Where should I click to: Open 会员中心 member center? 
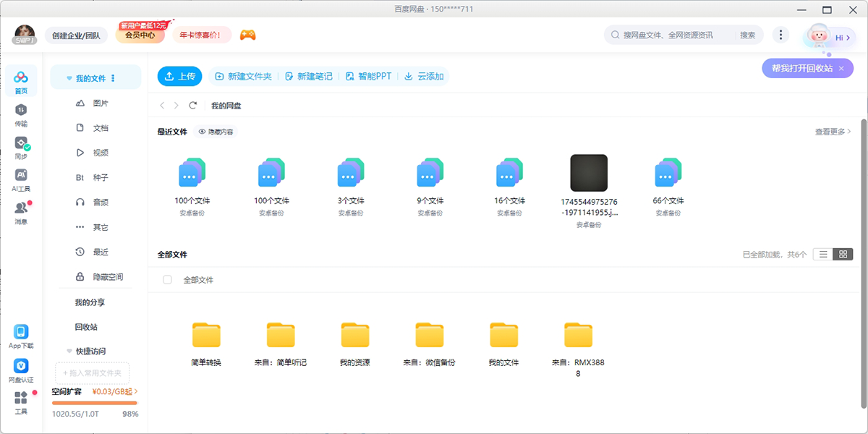[140, 33]
